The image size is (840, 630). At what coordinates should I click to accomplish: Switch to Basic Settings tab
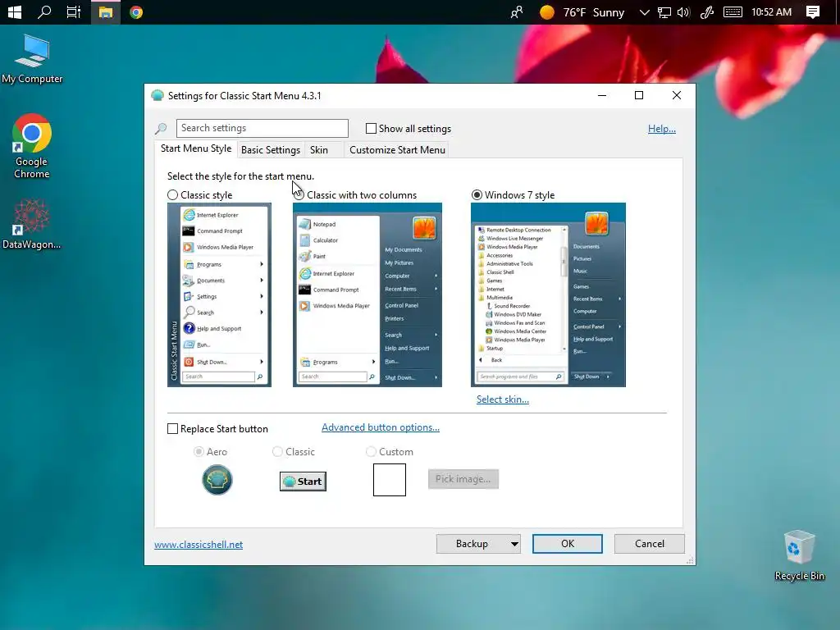271,150
